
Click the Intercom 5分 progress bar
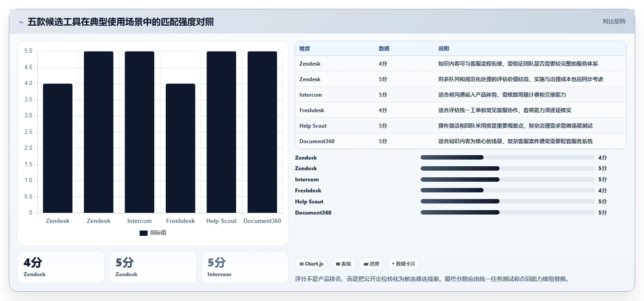[x=507, y=180]
